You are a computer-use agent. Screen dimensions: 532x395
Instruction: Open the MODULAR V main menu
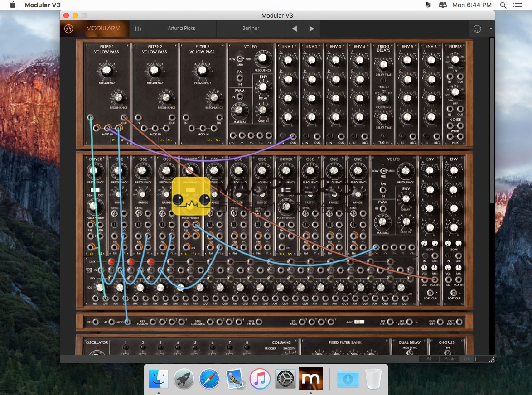(103, 29)
